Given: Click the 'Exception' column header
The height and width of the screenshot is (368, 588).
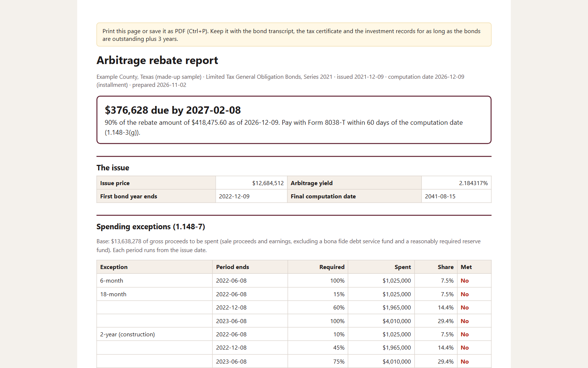Looking at the screenshot, I should [155, 267].
